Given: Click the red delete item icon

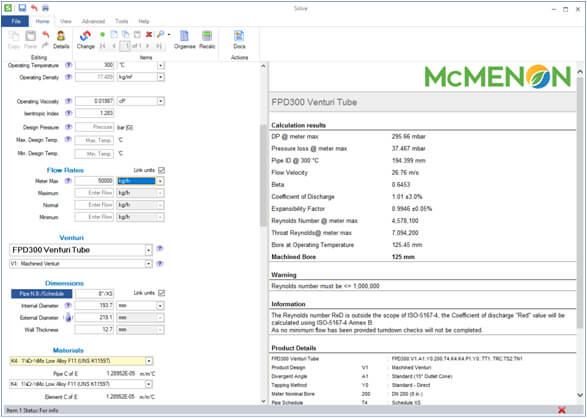Looking at the screenshot, I should 149,34.
